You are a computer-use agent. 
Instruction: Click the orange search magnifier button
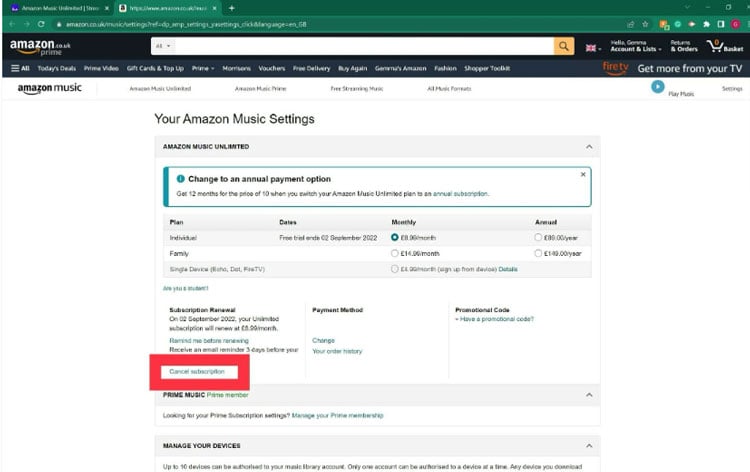pos(564,46)
